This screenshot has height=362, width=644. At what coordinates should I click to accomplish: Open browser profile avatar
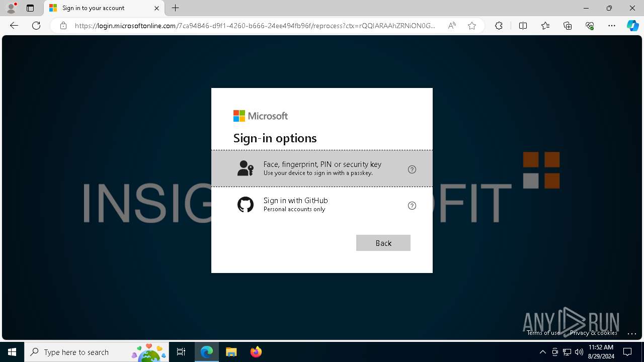(x=11, y=8)
